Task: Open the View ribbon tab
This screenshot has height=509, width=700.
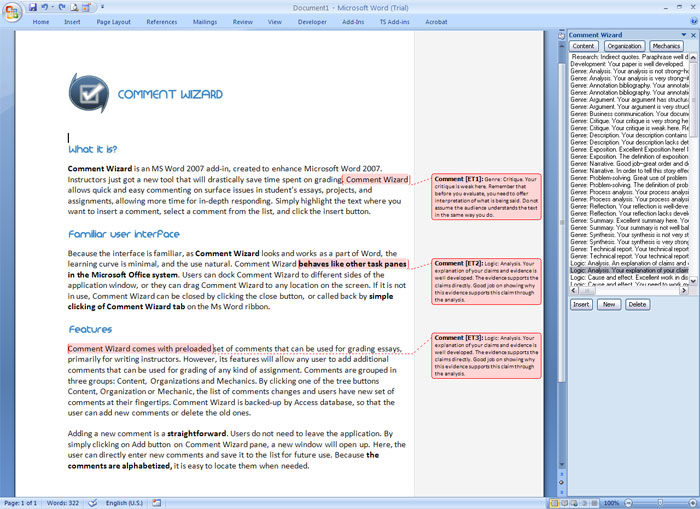Action: pos(275,22)
